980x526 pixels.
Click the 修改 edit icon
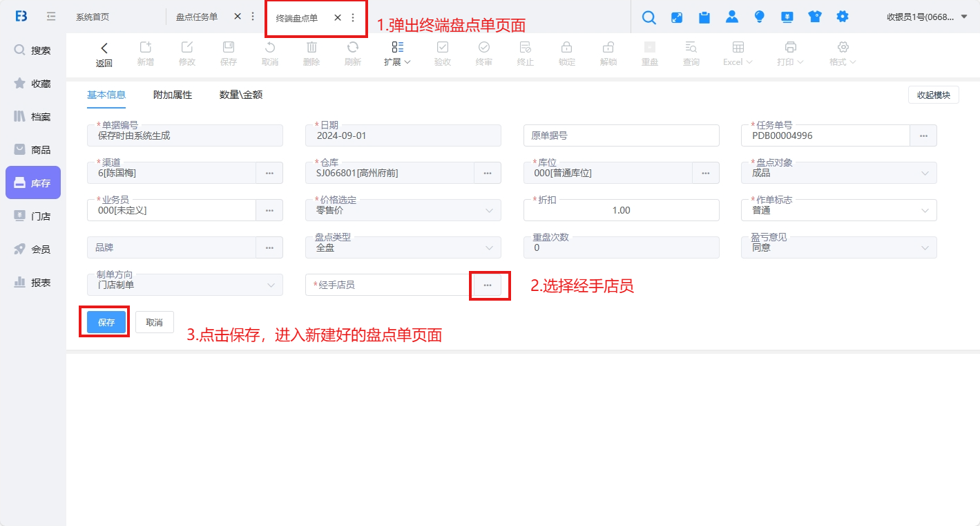point(187,47)
